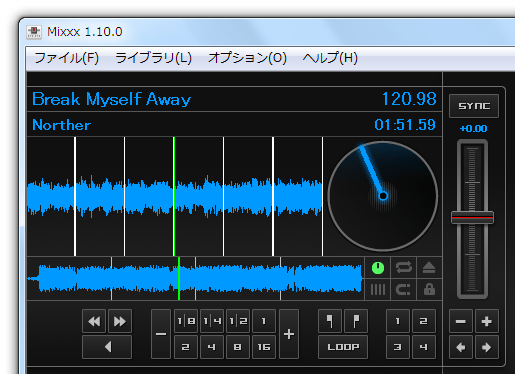
Task: Open the ファイル(F) menu
Action: pos(67,58)
